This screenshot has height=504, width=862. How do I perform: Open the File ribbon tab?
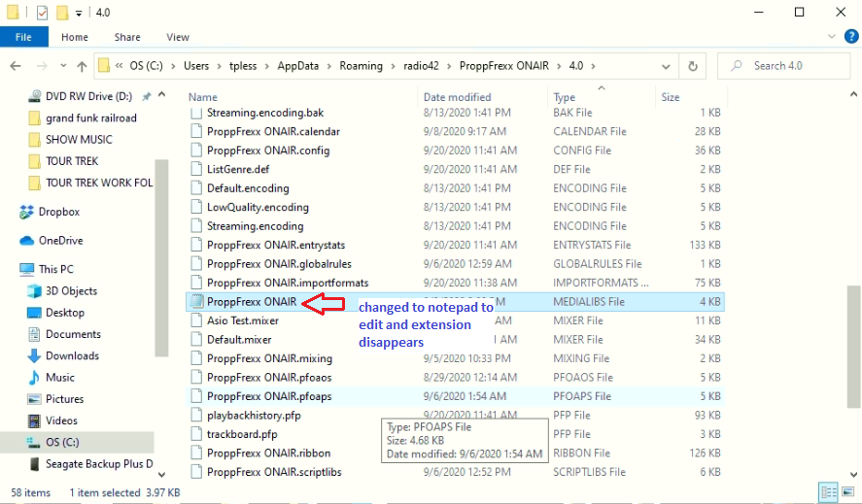point(23,37)
